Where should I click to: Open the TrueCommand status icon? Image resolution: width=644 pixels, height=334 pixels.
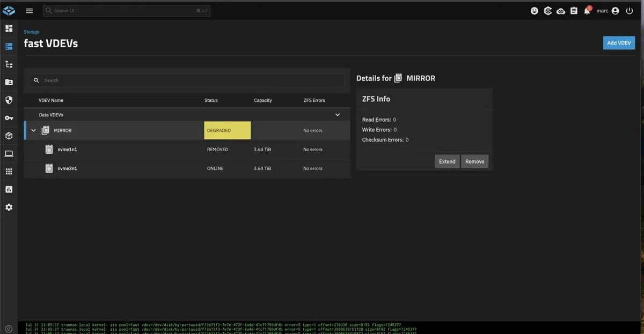pos(547,11)
